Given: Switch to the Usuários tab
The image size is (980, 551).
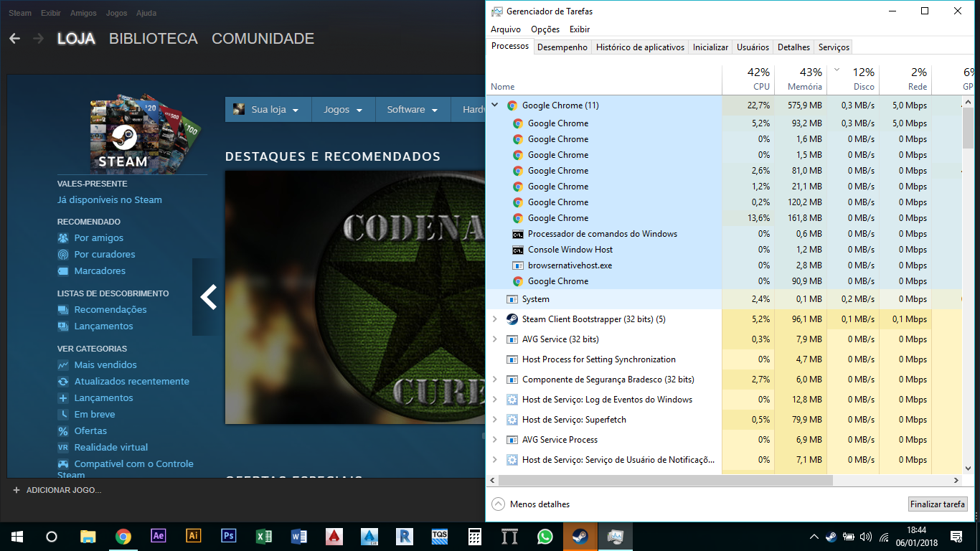Looking at the screenshot, I should [x=753, y=47].
